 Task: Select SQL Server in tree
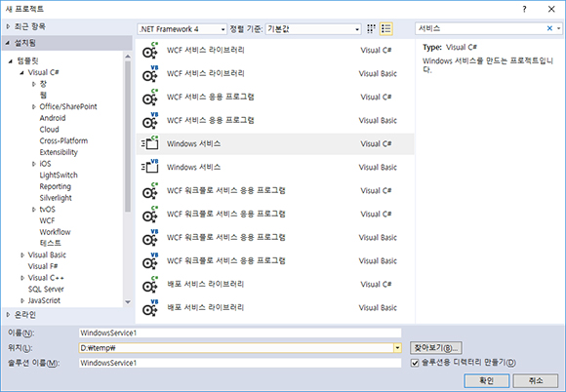46,290
